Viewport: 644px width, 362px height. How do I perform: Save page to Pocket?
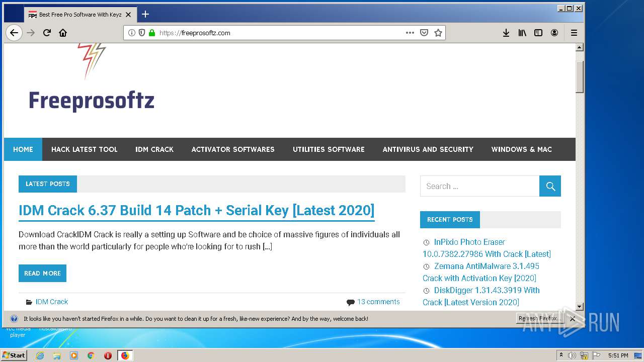[x=424, y=33]
